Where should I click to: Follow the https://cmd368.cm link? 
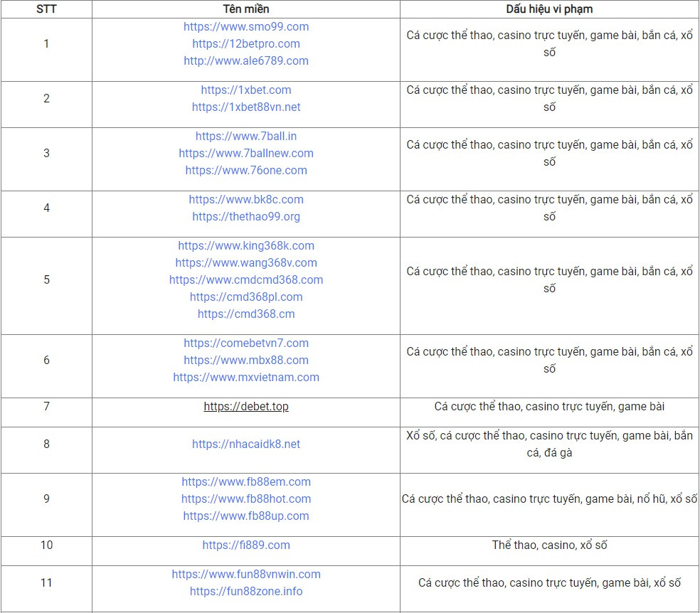[246, 314]
